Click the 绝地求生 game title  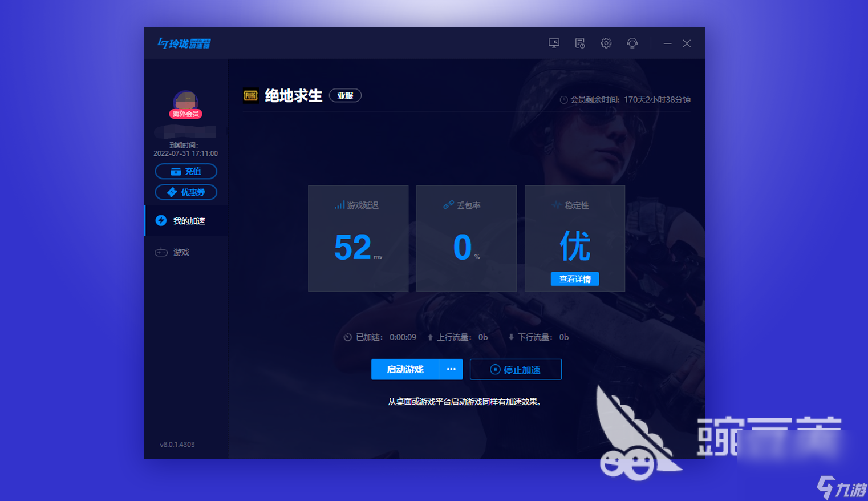pyautogui.click(x=293, y=96)
